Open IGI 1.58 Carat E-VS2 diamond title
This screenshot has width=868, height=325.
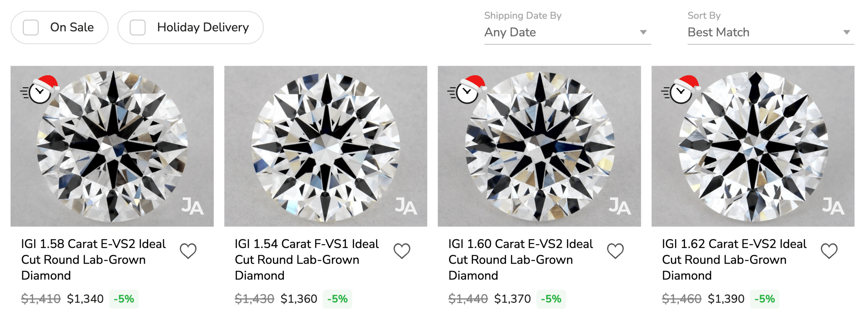(x=93, y=260)
